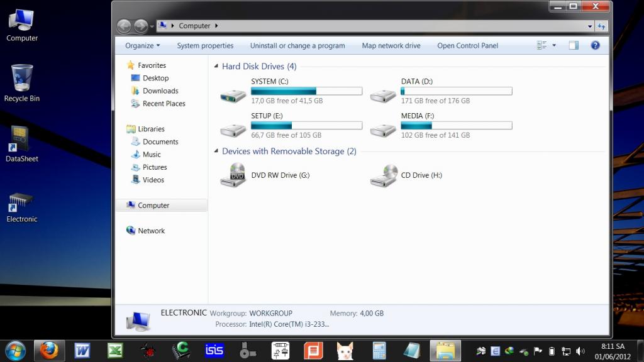The height and width of the screenshot is (362, 644).
Task: Launch Firefox from the taskbar
Action: 49,351
